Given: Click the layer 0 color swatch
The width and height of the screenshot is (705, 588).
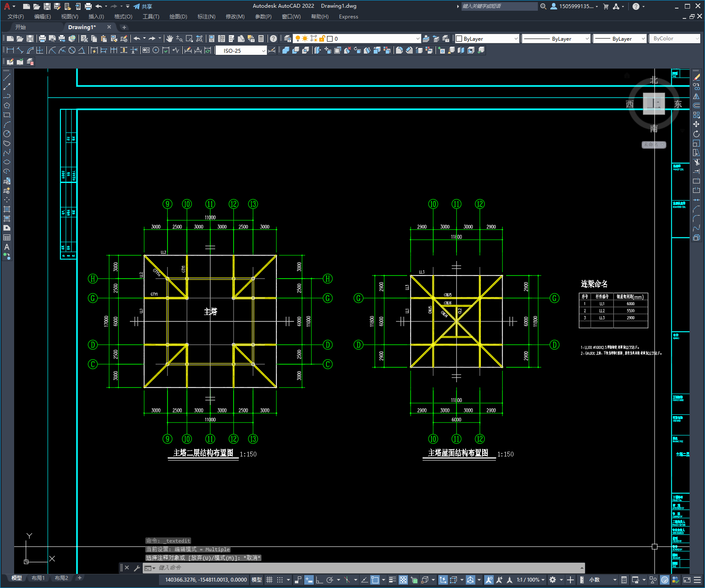Looking at the screenshot, I should coord(330,39).
